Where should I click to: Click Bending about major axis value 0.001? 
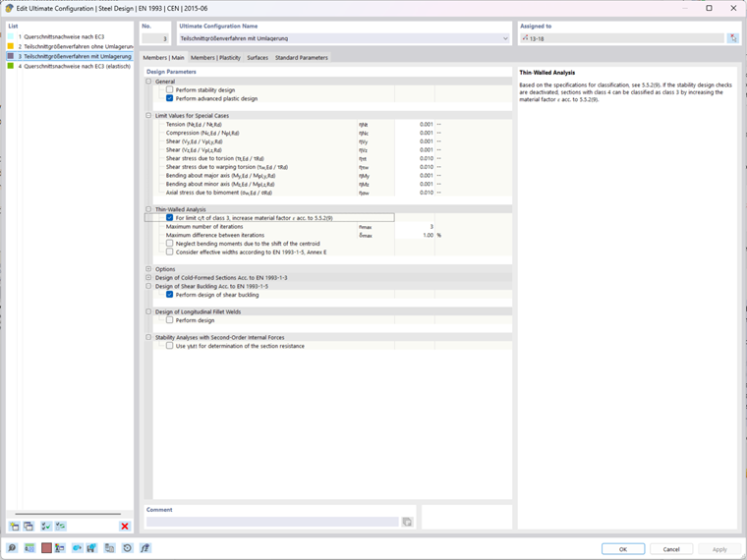415,176
